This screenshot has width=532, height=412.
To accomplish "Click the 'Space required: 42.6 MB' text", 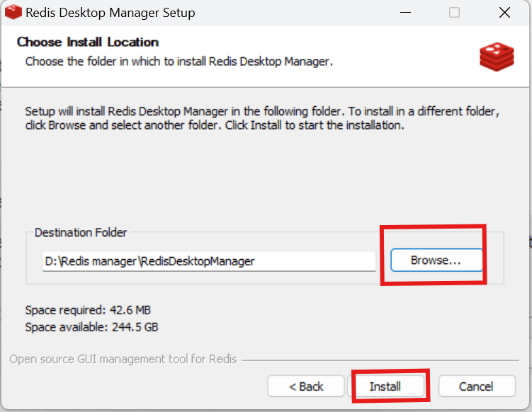I will (x=88, y=310).
